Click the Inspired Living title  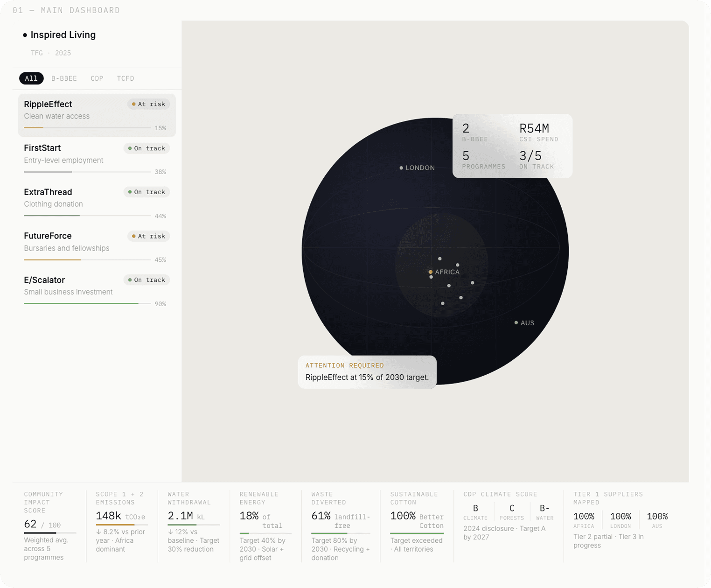pos(63,35)
